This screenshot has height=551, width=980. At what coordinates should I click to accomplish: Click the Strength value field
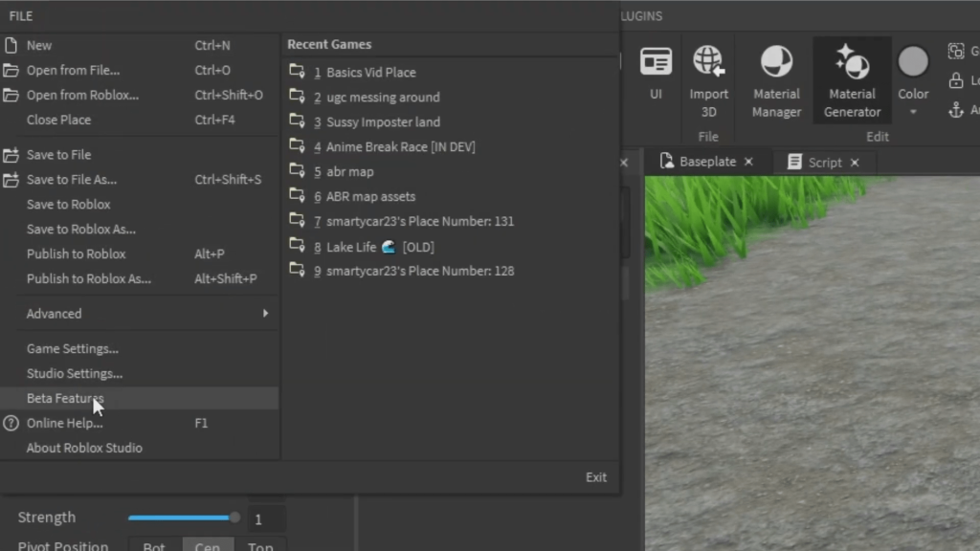[266, 519]
